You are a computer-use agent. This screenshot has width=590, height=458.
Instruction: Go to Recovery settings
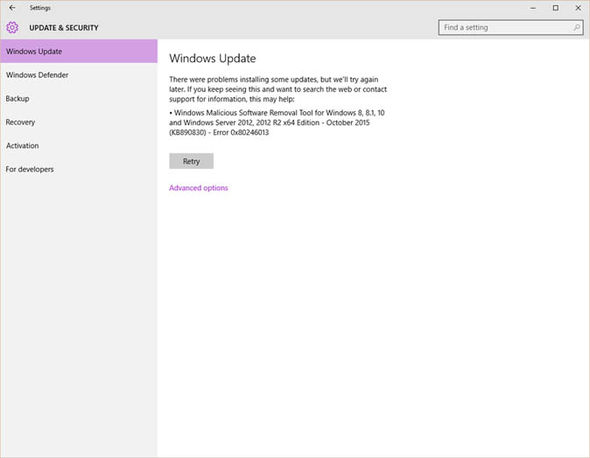click(x=79, y=122)
